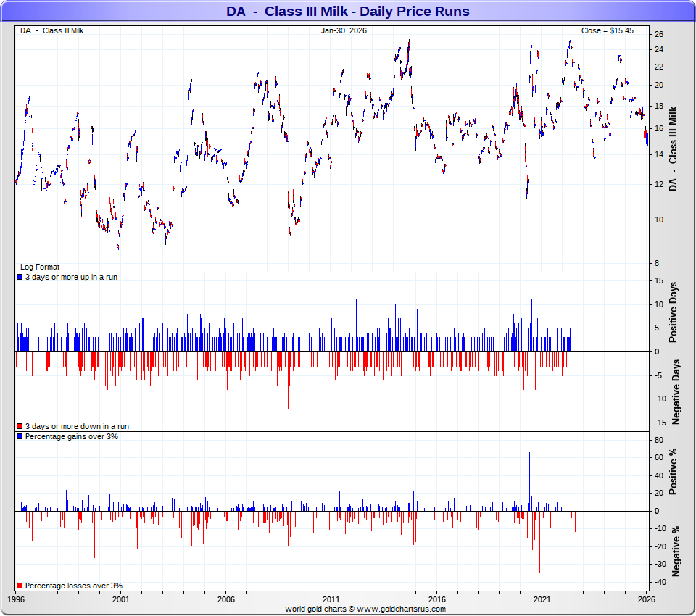Click the 2026 year label on the x-axis
The image size is (696, 616).
click(x=647, y=600)
